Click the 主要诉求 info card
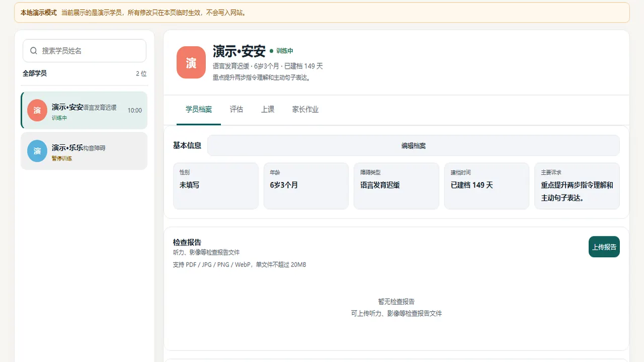The width and height of the screenshot is (644, 362). [x=577, y=186]
